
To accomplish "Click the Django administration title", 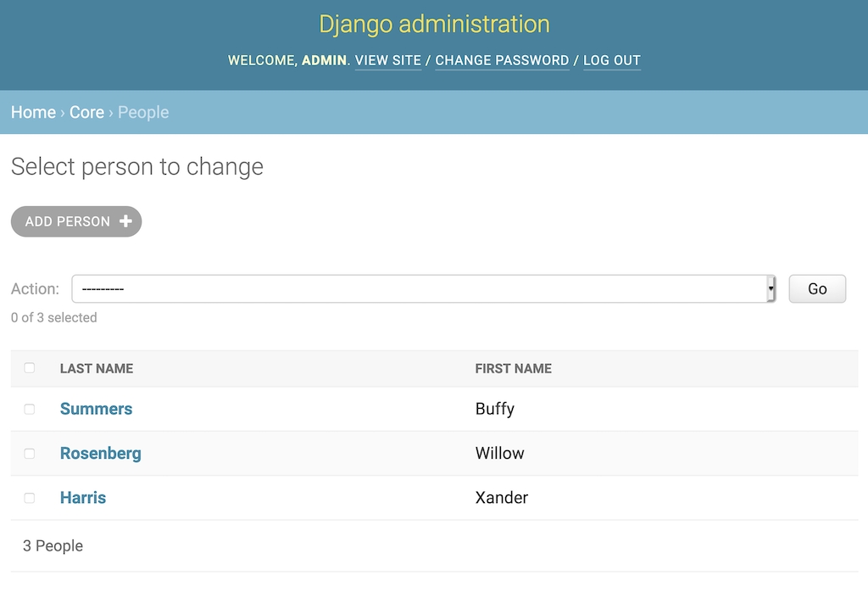I will [x=434, y=24].
